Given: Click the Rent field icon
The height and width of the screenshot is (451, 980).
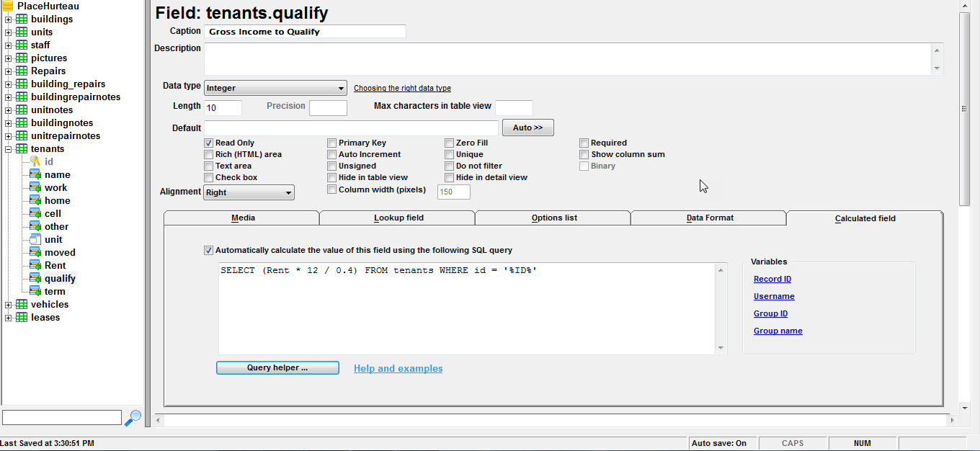Looking at the screenshot, I should [35, 266].
